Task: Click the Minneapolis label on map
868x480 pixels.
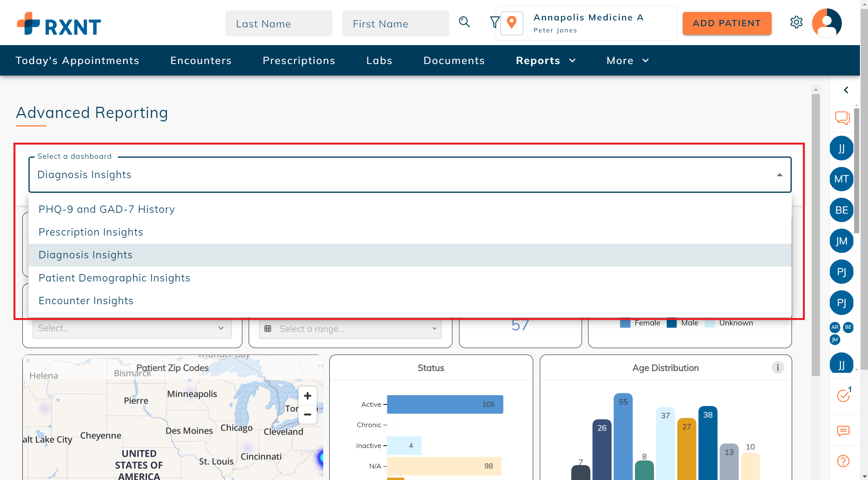Action: (192, 394)
